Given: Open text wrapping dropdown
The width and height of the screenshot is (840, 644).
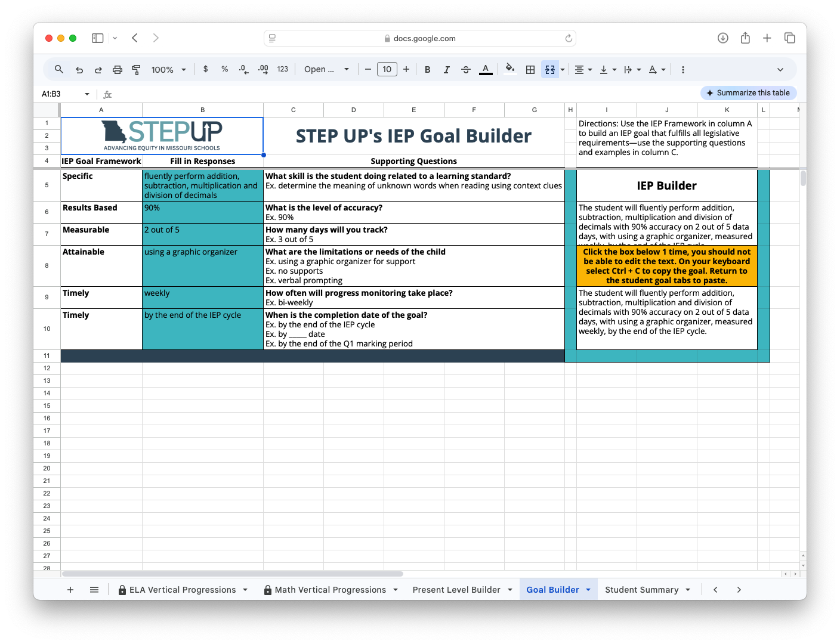Looking at the screenshot, I should [x=632, y=70].
